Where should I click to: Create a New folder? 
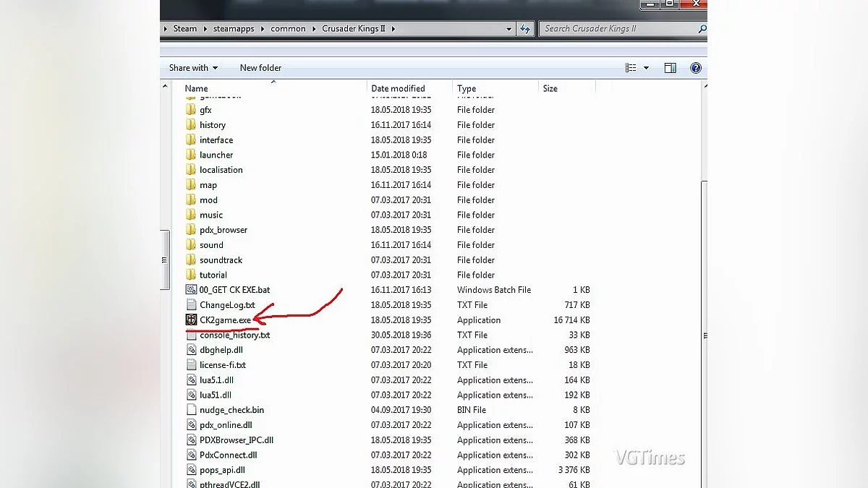[x=260, y=68]
